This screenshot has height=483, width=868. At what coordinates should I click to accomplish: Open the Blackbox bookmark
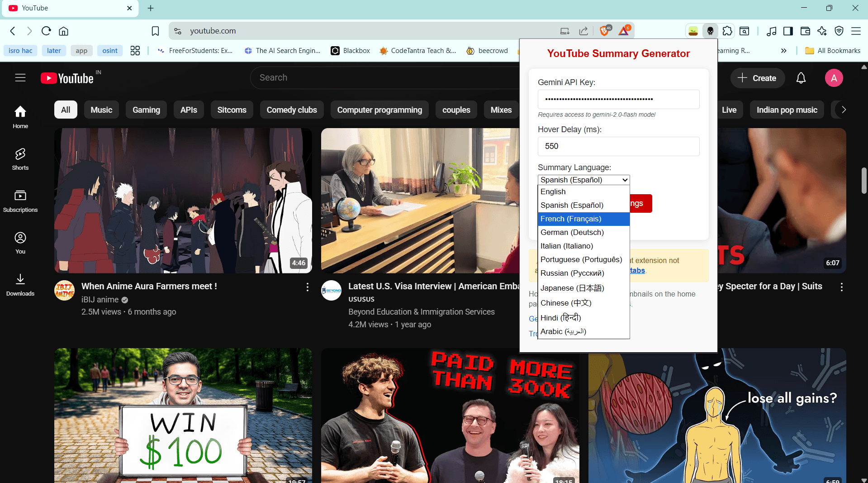(351, 51)
